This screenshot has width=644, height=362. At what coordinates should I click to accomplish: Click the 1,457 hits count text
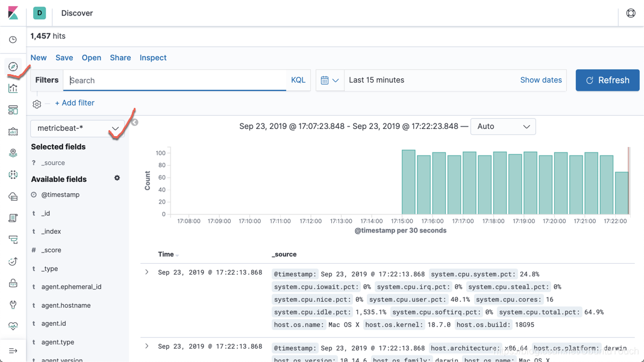tap(48, 36)
